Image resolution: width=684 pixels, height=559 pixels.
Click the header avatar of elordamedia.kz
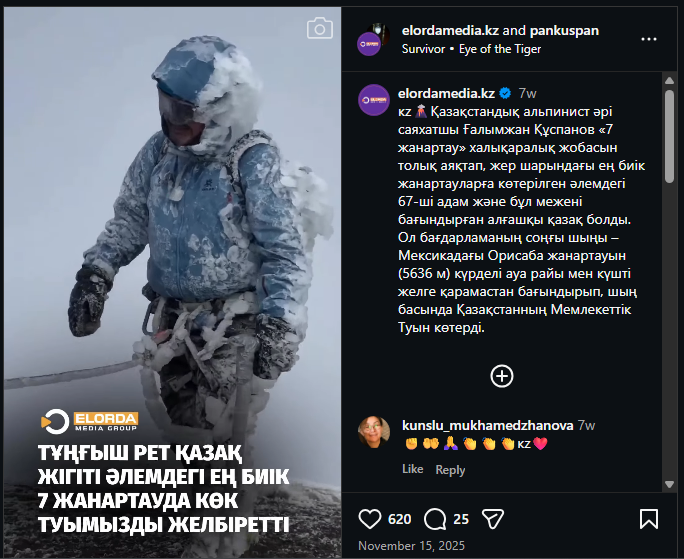pyautogui.click(x=369, y=44)
